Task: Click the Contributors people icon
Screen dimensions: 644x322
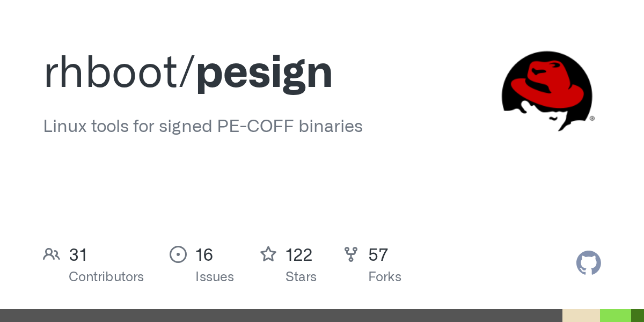Action: (x=52, y=254)
